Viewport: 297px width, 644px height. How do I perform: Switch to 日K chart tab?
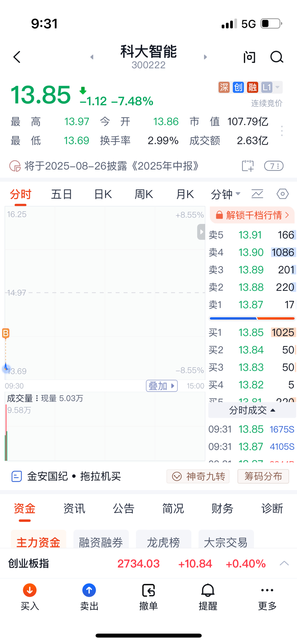click(103, 194)
